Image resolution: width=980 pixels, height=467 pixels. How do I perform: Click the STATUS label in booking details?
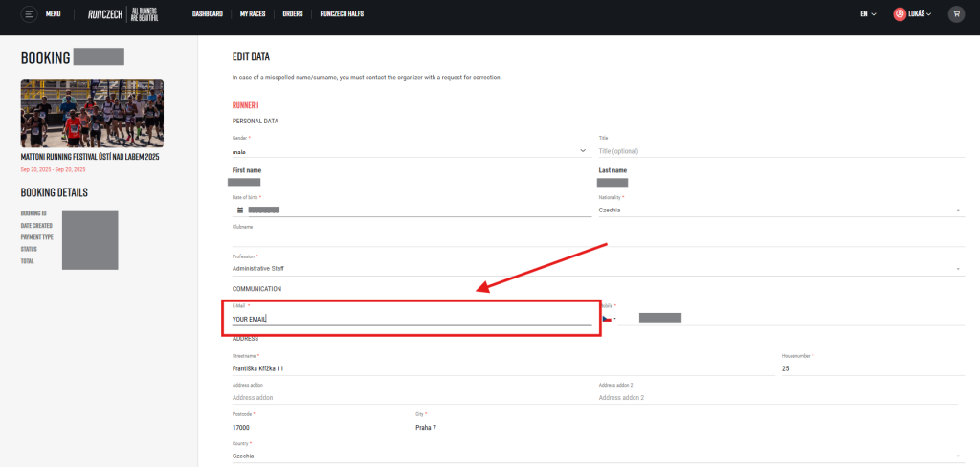coord(29,249)
